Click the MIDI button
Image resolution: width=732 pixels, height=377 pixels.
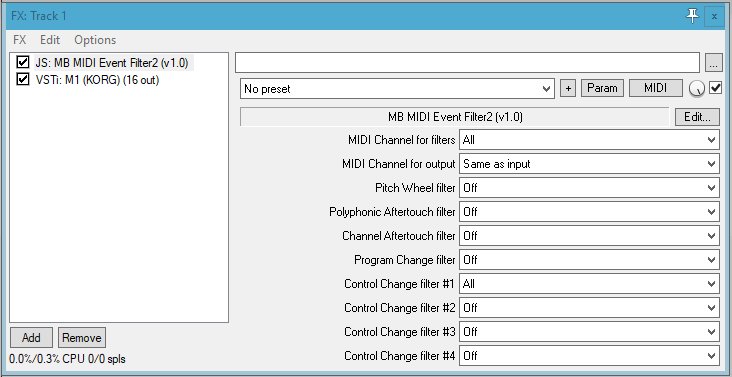click(655, 88)
